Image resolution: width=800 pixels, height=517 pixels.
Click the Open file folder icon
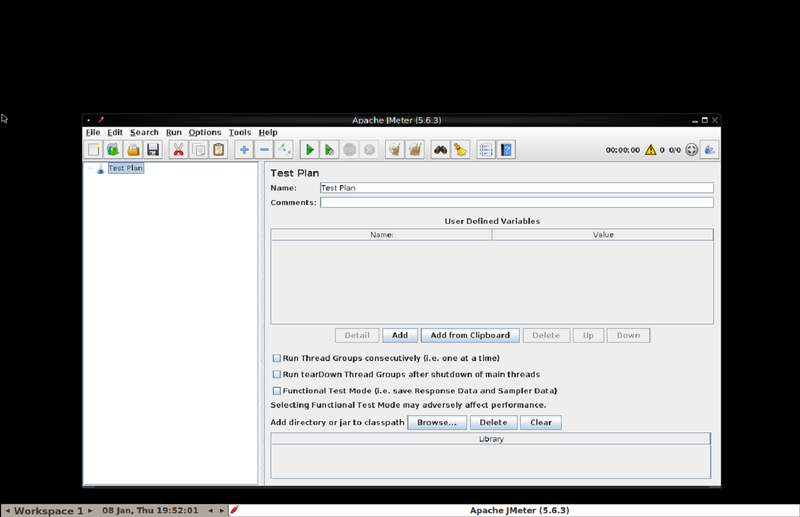pyautogui.click(x=133, y=150)
